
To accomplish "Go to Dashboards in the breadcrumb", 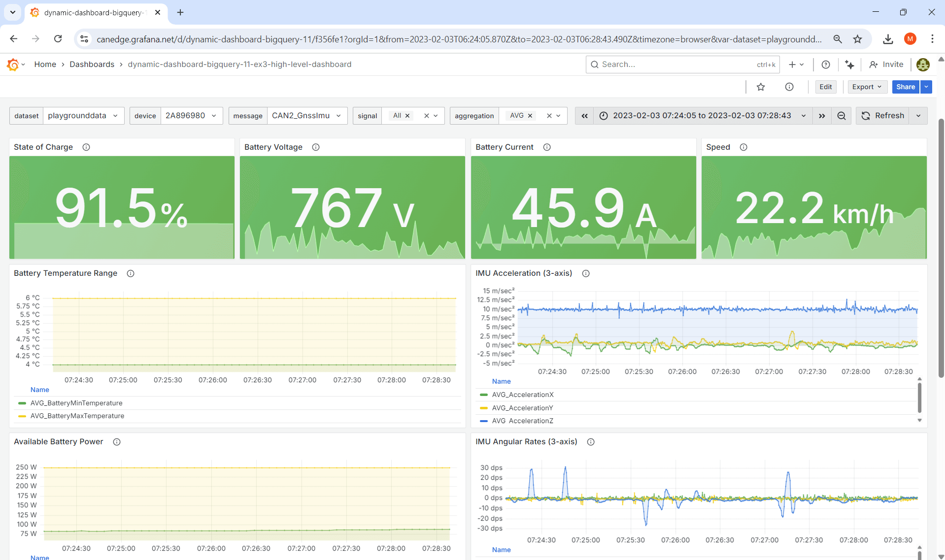I will pos(92,65).
